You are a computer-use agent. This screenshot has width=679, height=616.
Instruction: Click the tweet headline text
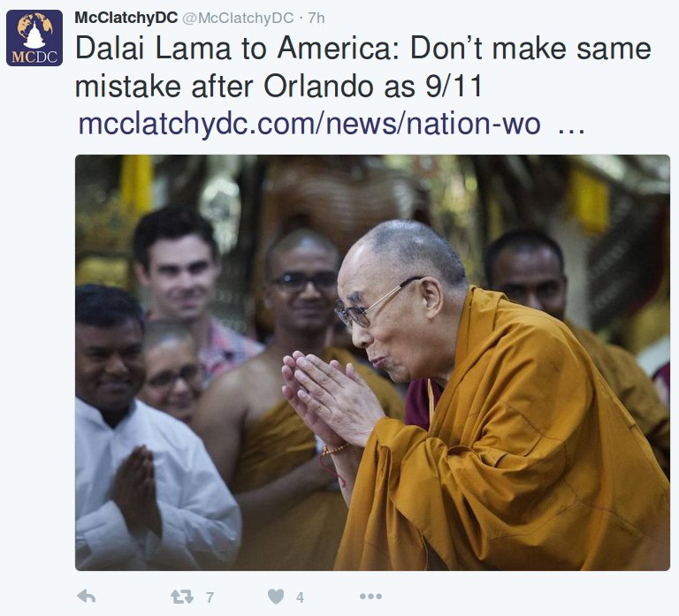pyautogui.click(x=362, y=67)
